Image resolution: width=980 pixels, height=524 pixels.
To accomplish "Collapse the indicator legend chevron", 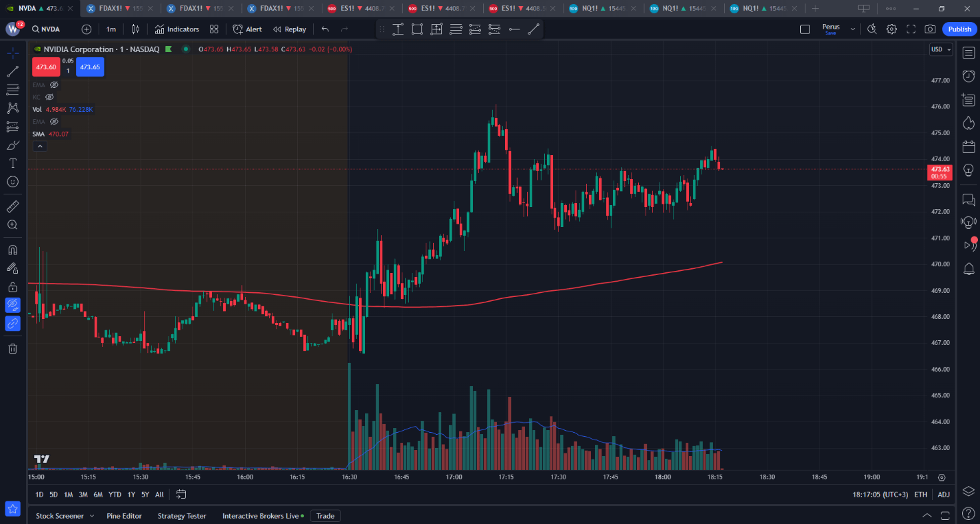I will (40, 146).
